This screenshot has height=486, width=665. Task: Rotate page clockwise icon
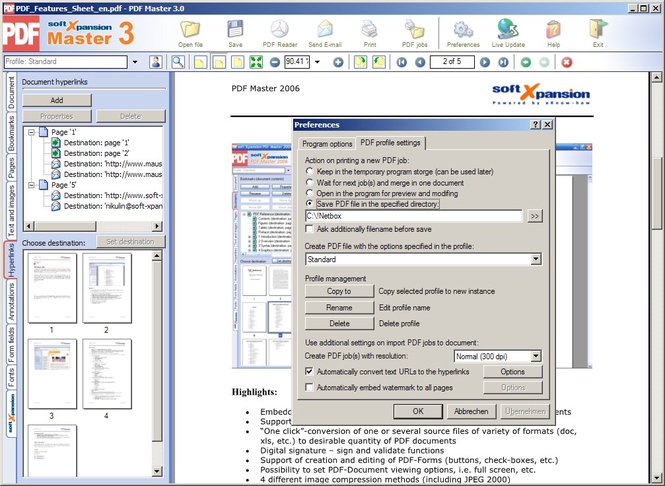[360, 62]
